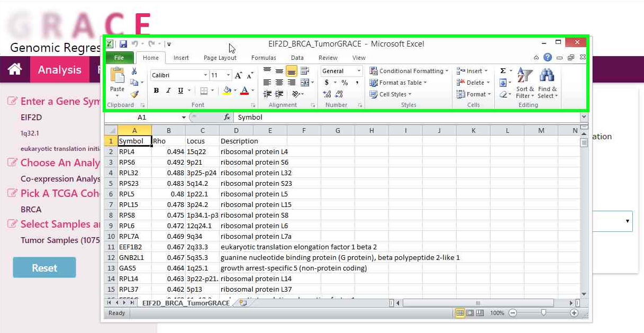
Task: Open the green File tab
Action: coord(119,58)
